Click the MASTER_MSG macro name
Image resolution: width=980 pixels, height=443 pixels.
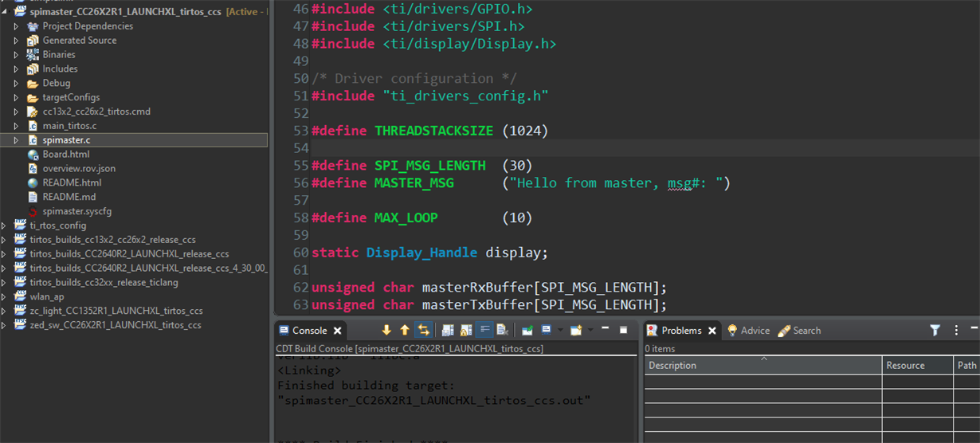point(414,182)
